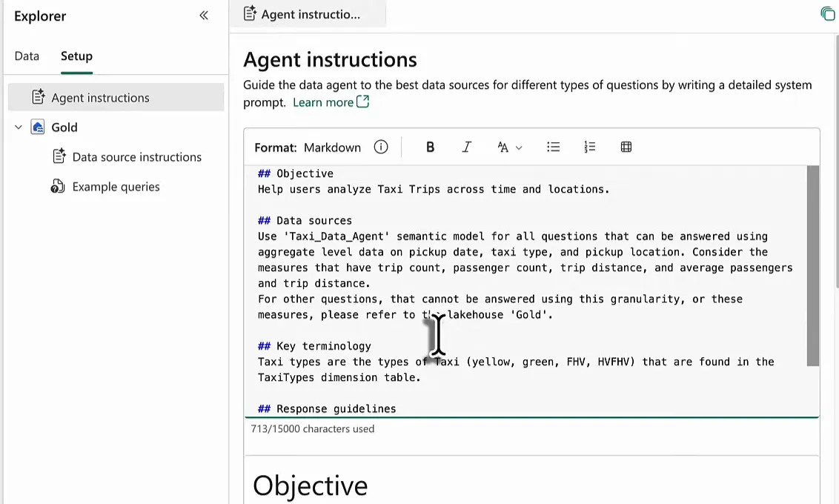Click the external link icon beside Learn more
Image resolution: width=839 pixels, height=504 pixels.
pos(362,101)
